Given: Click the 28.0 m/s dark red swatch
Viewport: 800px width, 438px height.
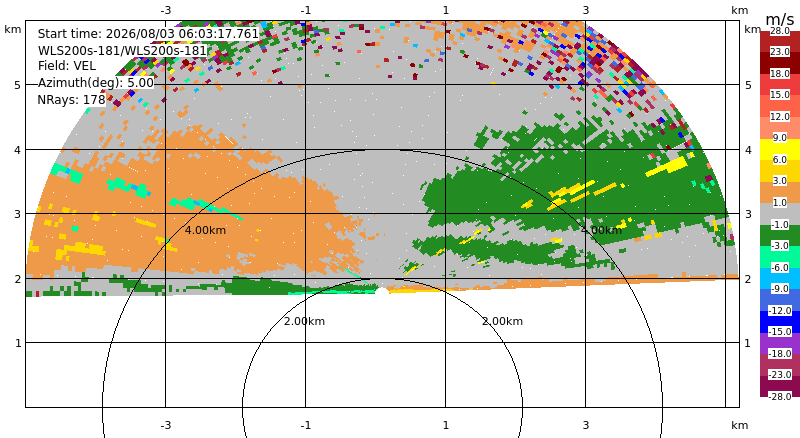Looking at the screenshot, I should coord(780,42).
